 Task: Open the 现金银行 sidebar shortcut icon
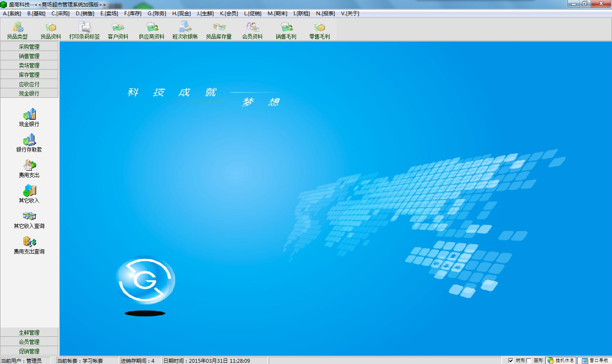[x=29, y=118]
